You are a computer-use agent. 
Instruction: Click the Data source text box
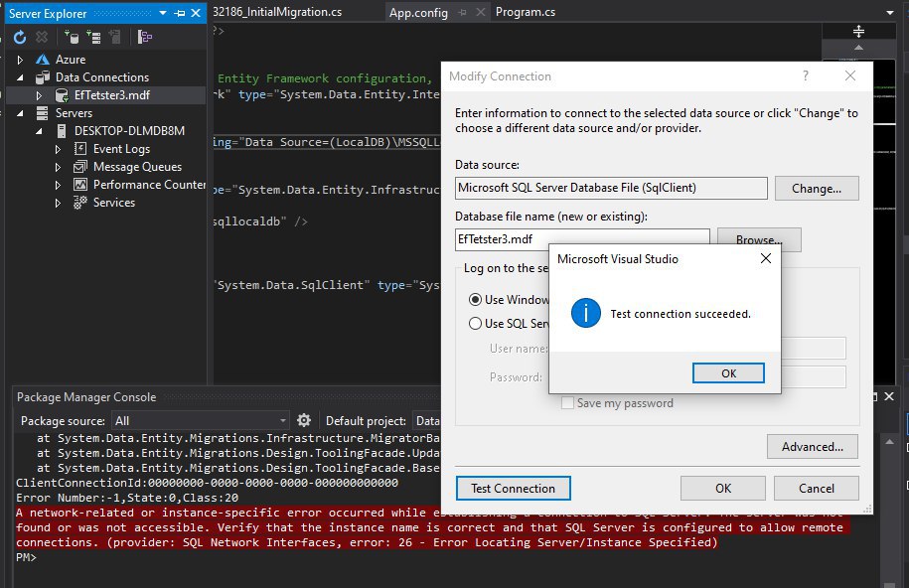(x=611, y=188)
